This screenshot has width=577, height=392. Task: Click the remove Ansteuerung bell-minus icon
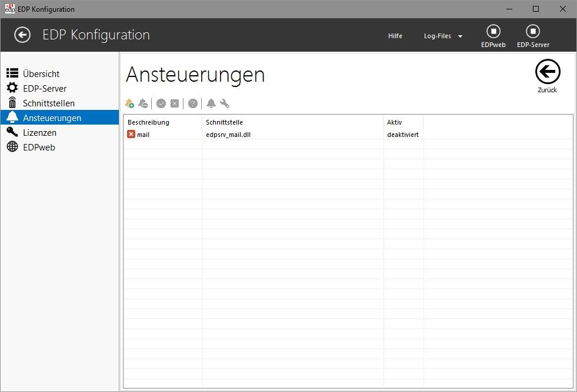tap(143, 103)
